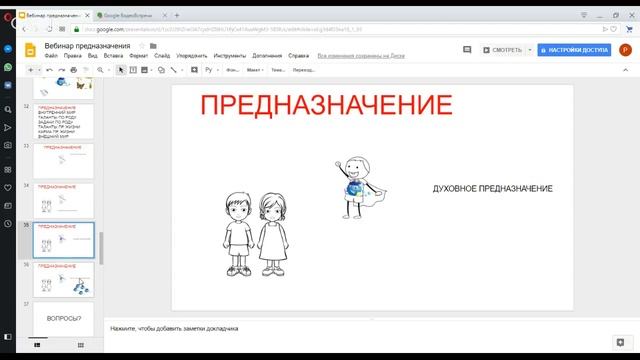This screenshot has width=640, height=360.
Task: Select slide 32 thumbnail with text list
Action: (x=63, y=121)
